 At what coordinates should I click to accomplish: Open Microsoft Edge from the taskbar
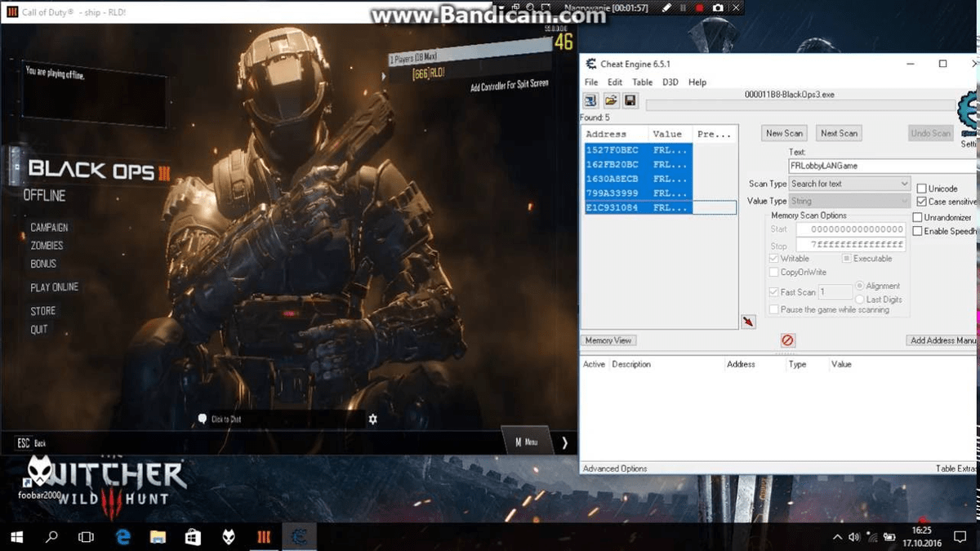(123, 537)
